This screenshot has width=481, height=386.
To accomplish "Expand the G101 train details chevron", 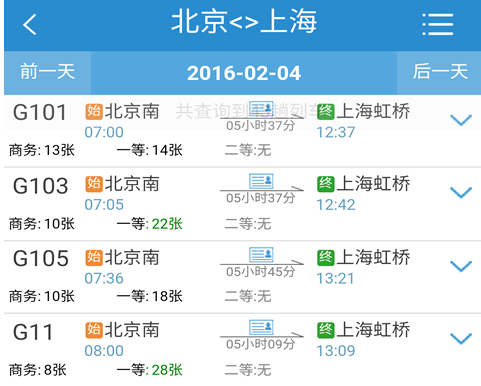I will (x=461, y=120).
